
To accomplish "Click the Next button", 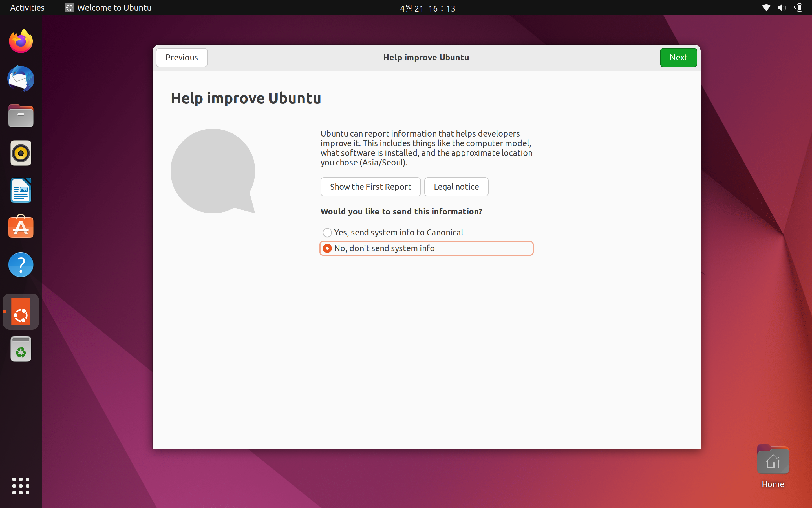I will pos(678,58).
